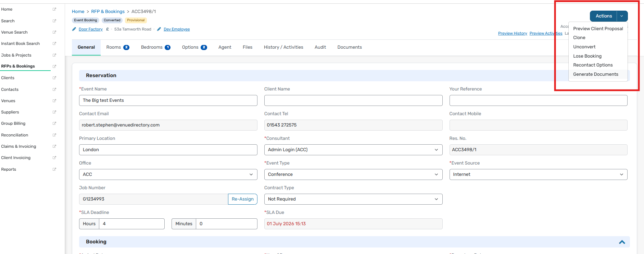Viewport: 644px width, 254px height.
Task: Open external-link icon beside Jobs & Projects
Action: (x=54, y=55)
